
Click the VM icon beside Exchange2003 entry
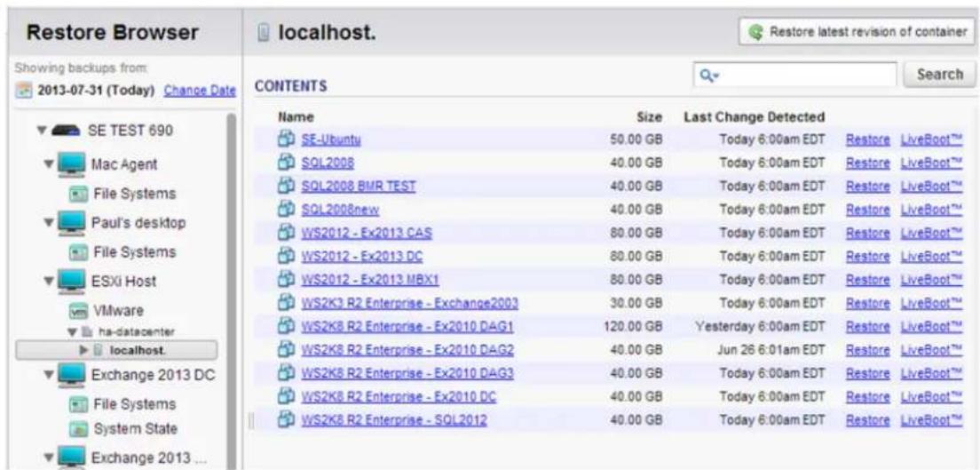[x=286, y=303]
